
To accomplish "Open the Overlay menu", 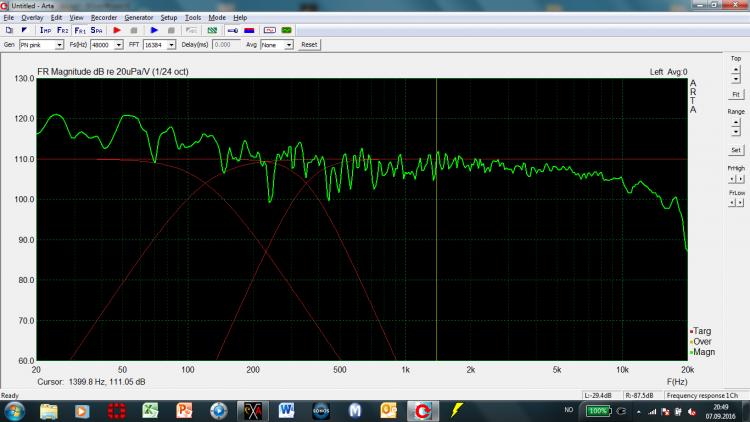I will 32,18.
